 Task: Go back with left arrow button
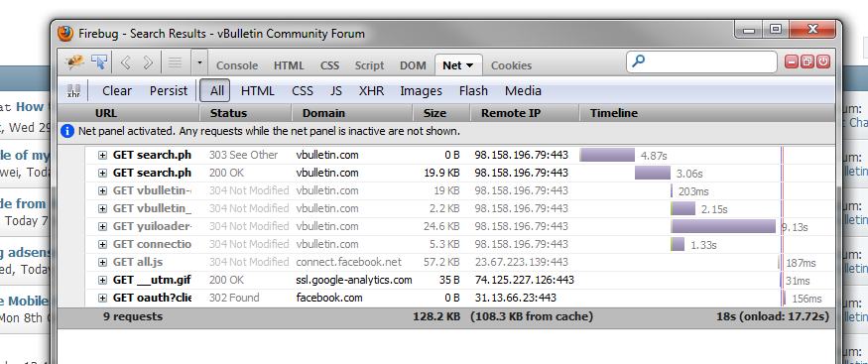pyautogui.click(x=126, y=62)
